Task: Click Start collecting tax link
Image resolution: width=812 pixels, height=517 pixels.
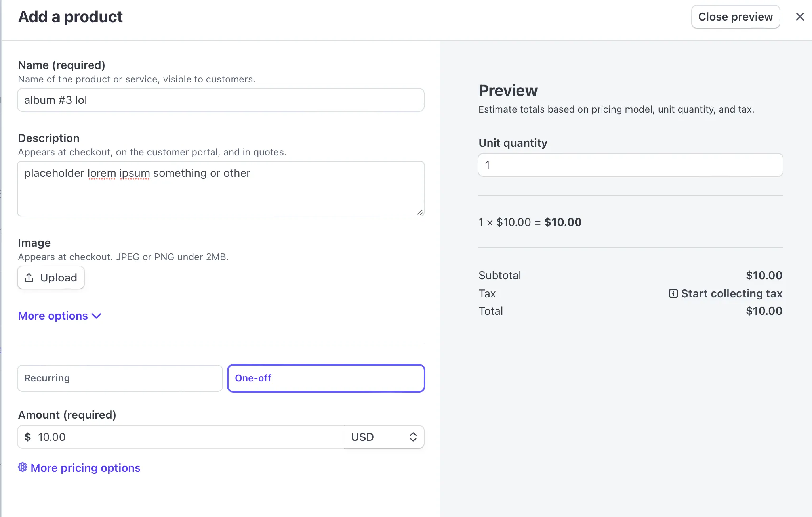Action: point(731,293)
